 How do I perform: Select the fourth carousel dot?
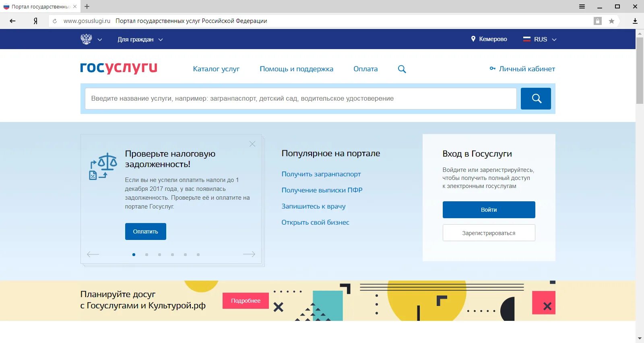[x=172, y=254]
